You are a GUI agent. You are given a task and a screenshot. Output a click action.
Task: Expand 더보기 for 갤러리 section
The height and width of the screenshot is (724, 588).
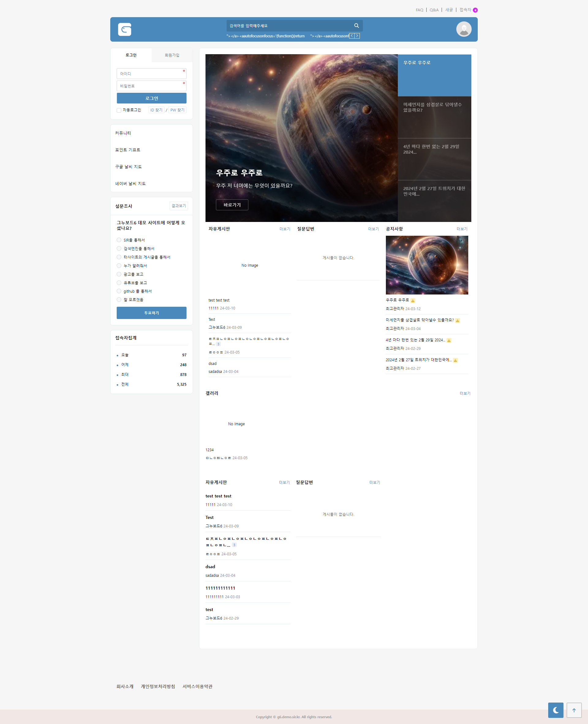pos(465,393)
